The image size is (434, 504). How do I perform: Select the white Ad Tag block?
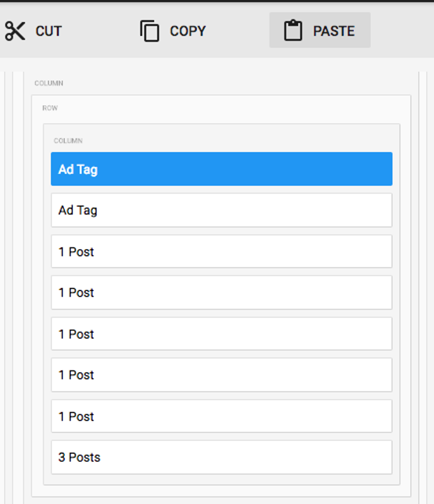(x=221, y=210)
